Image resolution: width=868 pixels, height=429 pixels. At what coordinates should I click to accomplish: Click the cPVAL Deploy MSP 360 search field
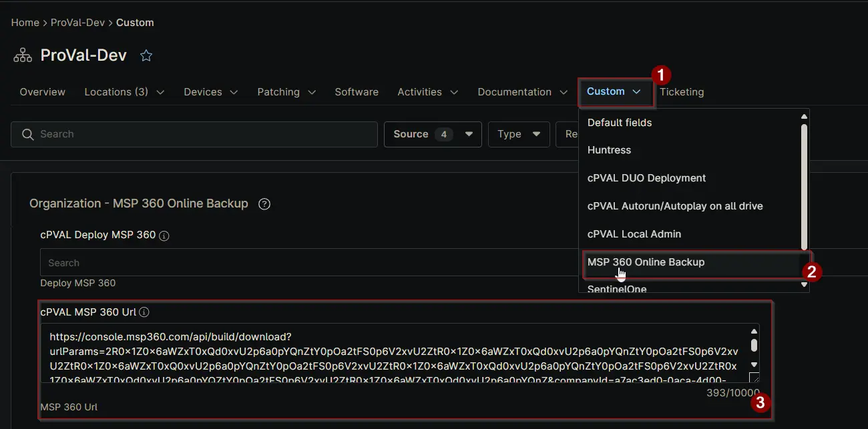309,262
